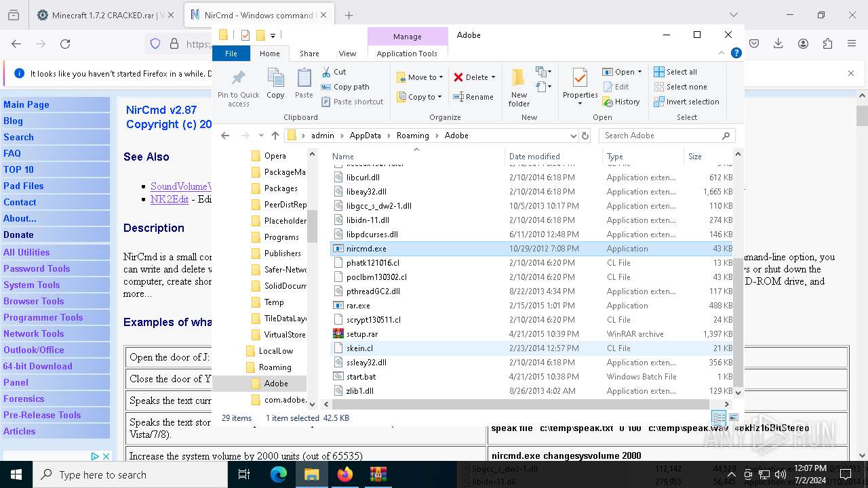This screenshot has width=868, height=488.
Task: Click the Main Page sidebar link
Action: click(x=26, y=104)
